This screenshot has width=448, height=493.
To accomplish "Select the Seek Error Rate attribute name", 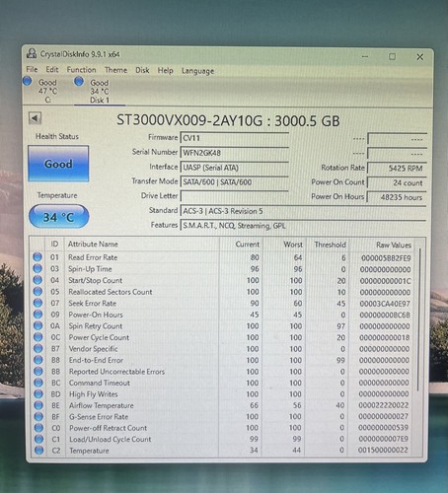I will tap(93, 304).
